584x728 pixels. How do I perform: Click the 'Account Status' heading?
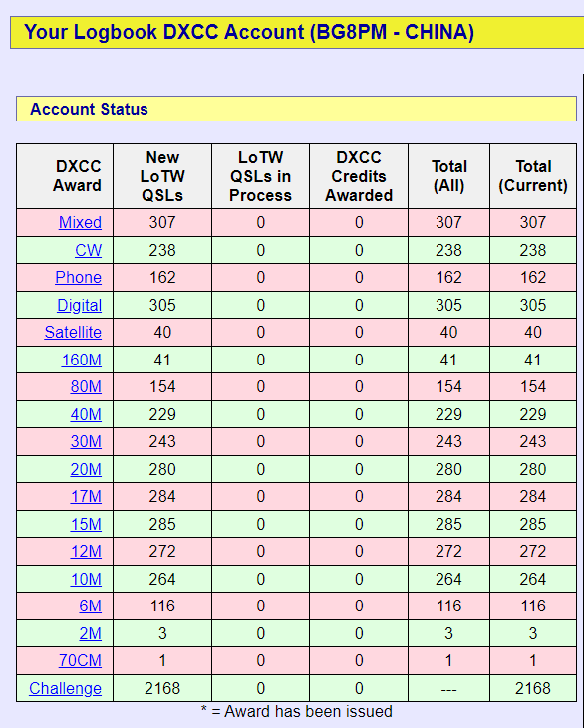(89, 110)
